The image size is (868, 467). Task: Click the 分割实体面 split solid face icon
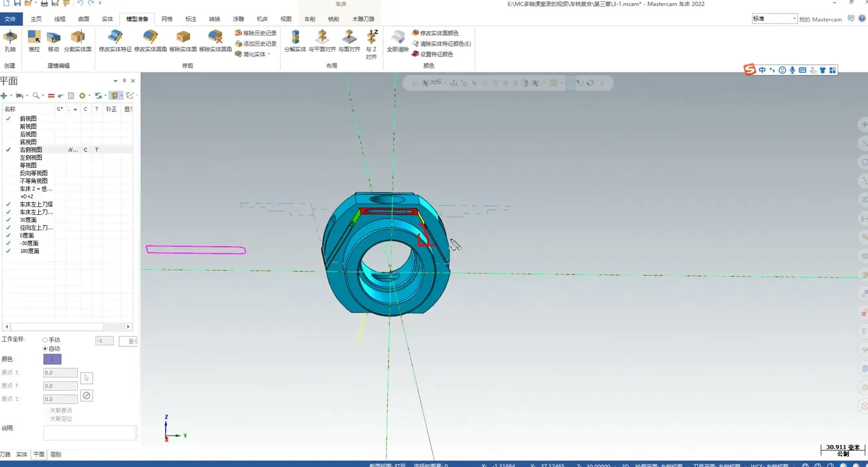pyautogui.click(x=77, y=40)
